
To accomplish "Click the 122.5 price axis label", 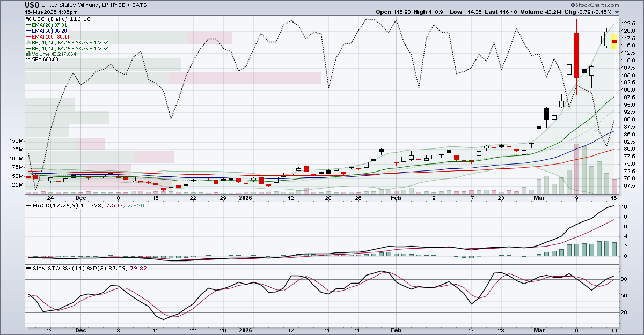I will click(x=630, y=24).
